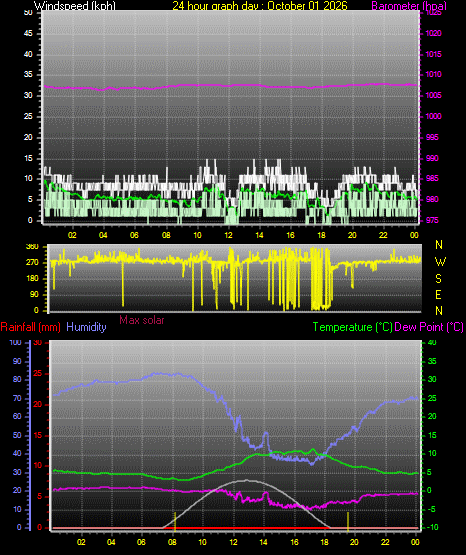Click '14' on the bottom graph time axis

click(x=264, y=542)
